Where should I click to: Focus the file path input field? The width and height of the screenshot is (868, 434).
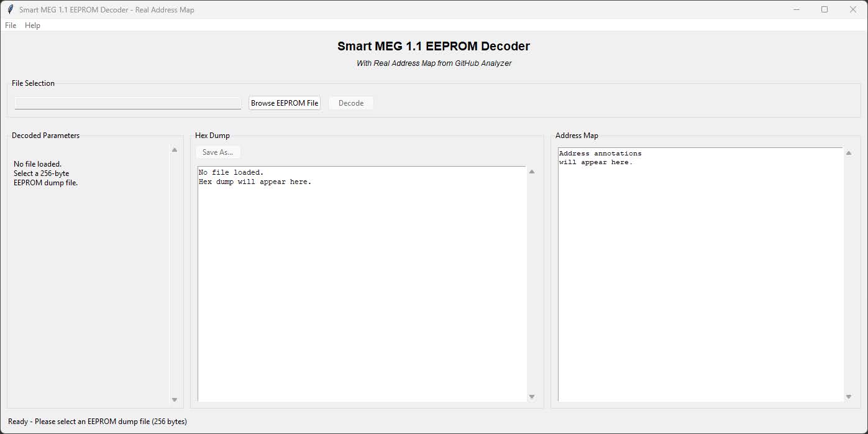pyautogui.click(x=128, y=103)
